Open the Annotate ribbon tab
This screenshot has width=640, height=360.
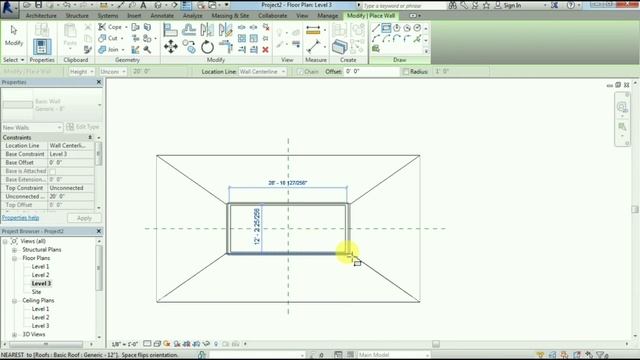pyautogui.click(x=162, y=16)
